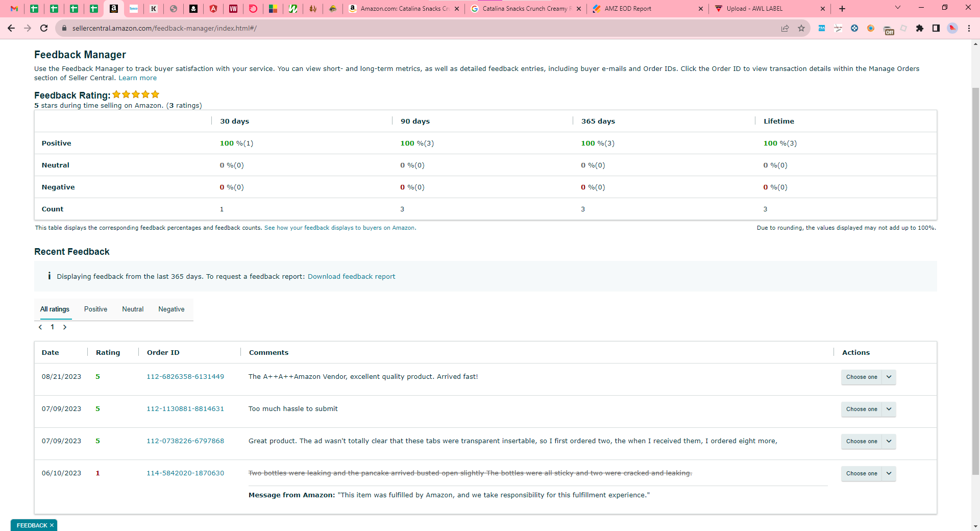Open the pinned tab with green slash icon
Viewport: 980px width, 531px height.
pyautogui.click(x=293, y=9)
